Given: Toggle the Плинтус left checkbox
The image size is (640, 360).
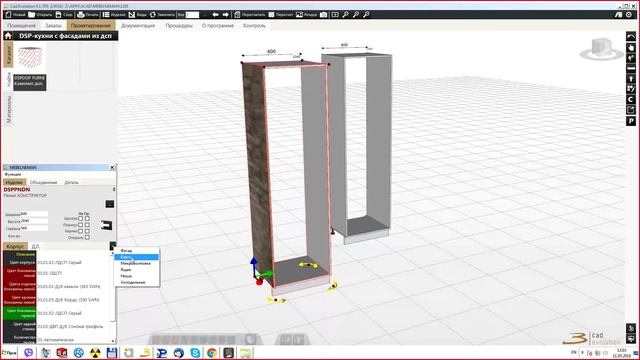Looking at the screenshot, I should coord(80,224).
